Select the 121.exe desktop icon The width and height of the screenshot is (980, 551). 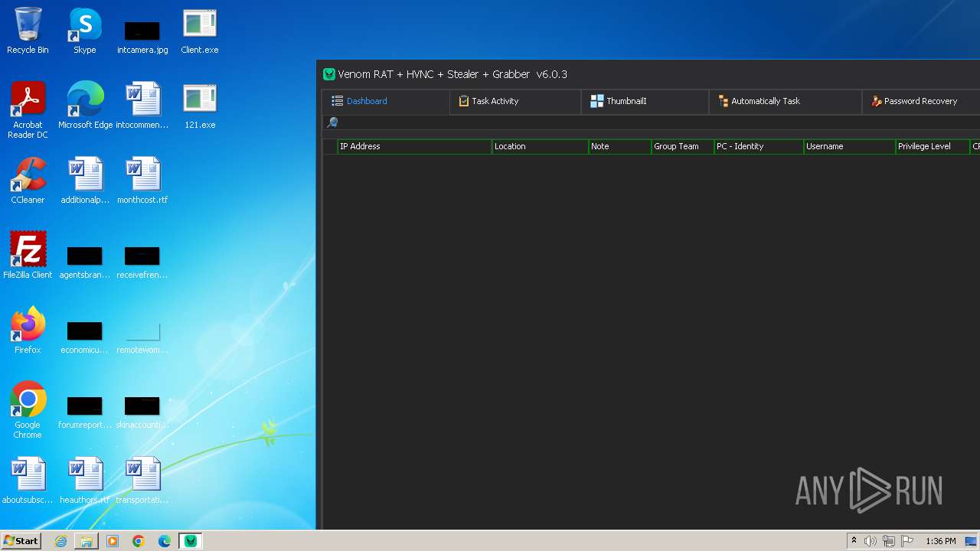pos(200,106)
